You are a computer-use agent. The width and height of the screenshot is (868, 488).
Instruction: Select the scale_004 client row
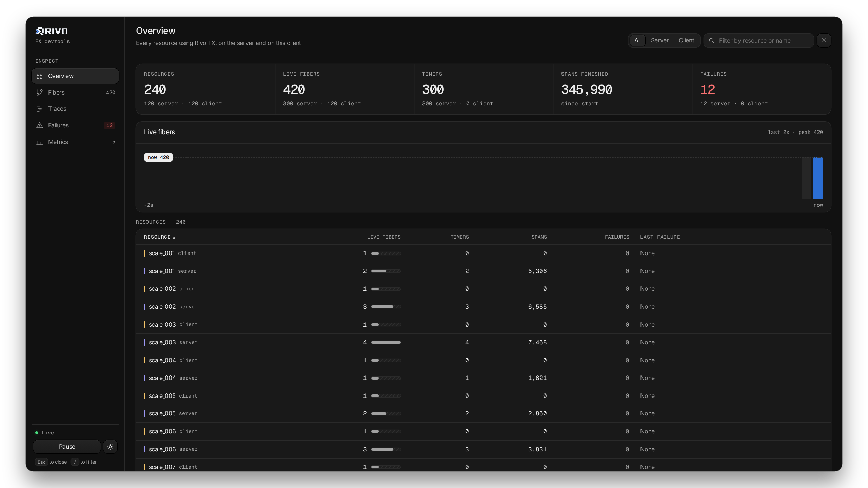click(484, 360)
